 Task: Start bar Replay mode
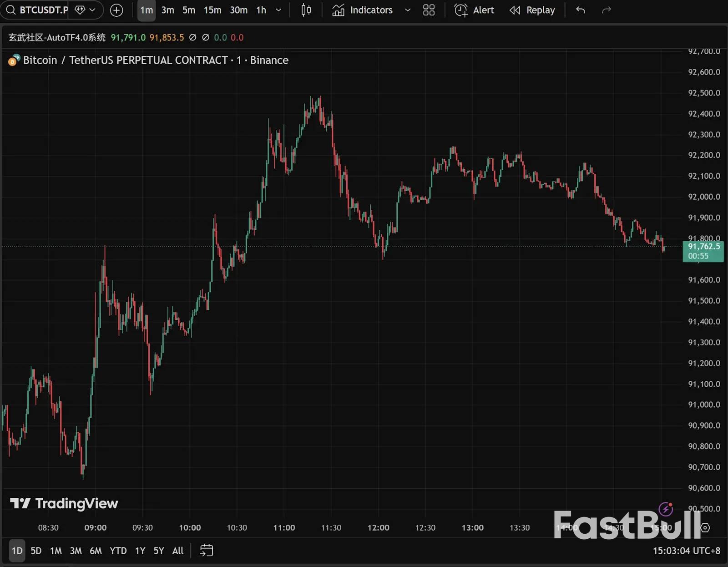[532, 10]
